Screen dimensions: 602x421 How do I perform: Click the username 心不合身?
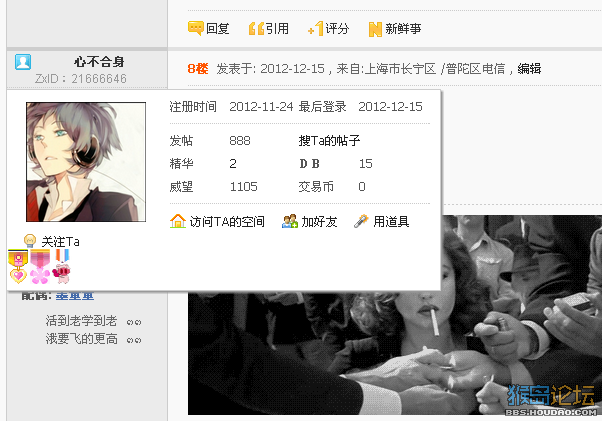99,61
